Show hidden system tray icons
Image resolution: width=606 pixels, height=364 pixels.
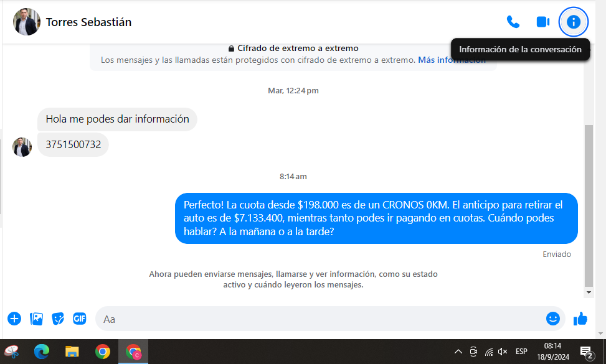click(458, 352)
